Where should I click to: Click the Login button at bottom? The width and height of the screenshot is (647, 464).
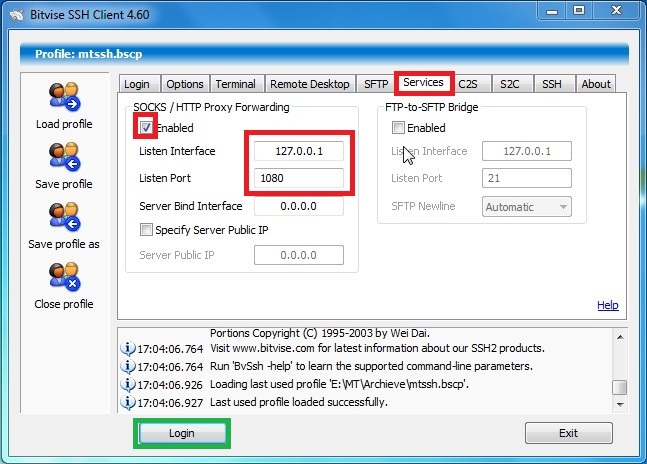coord(182,433)
